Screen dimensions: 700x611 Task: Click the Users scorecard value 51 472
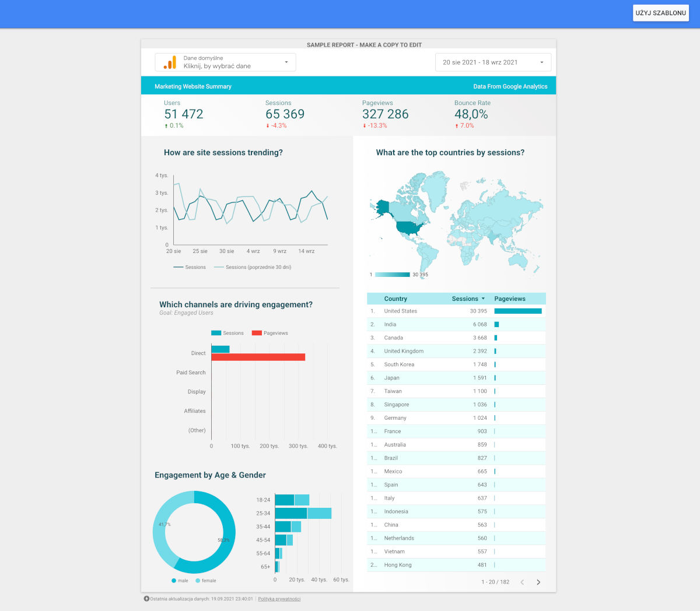184,114
